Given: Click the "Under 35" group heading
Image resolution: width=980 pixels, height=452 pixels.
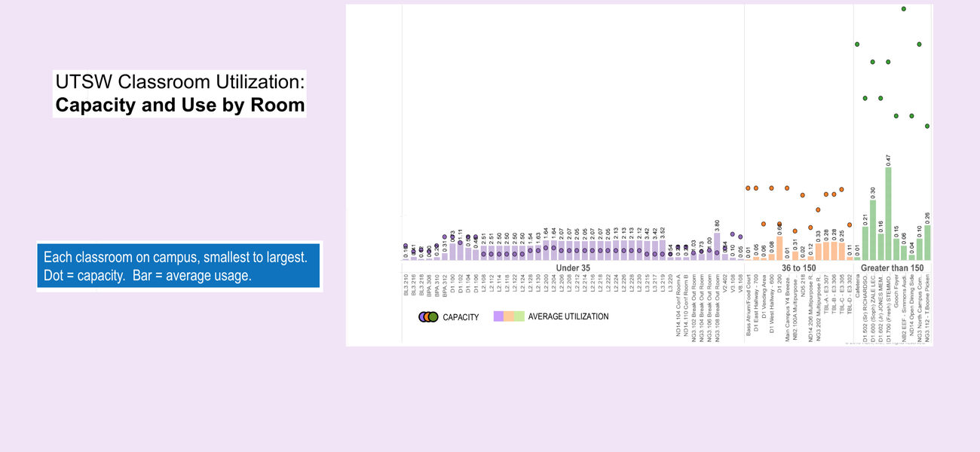Looking at the screenshot, I should coord(573,267).
